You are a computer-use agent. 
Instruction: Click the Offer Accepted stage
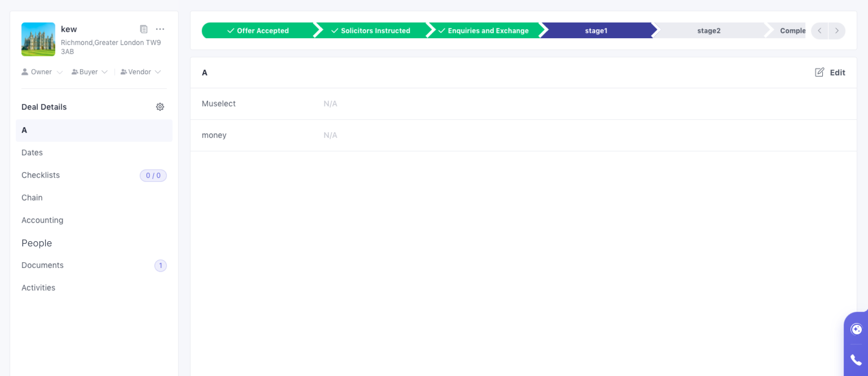258,31
